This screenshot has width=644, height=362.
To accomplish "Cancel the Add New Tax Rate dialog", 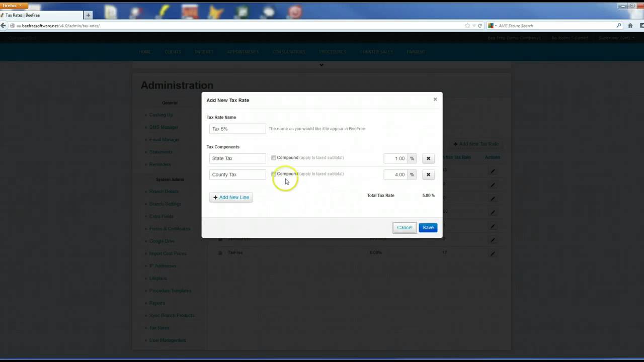I will pyautogui.click(x=405, y=228).
